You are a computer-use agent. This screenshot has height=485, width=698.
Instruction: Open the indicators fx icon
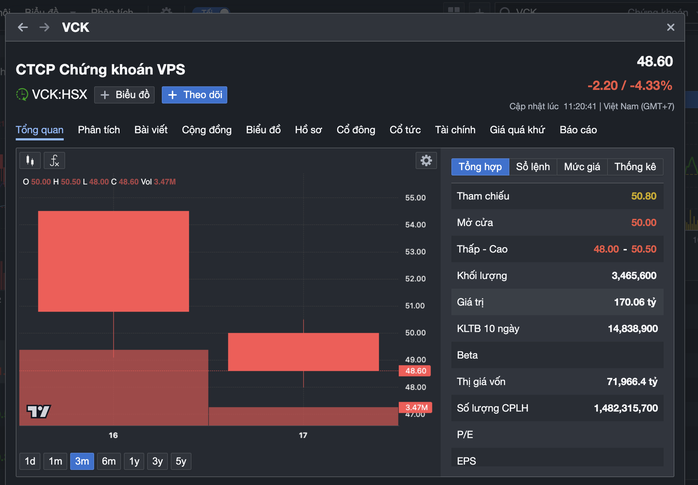55,160
